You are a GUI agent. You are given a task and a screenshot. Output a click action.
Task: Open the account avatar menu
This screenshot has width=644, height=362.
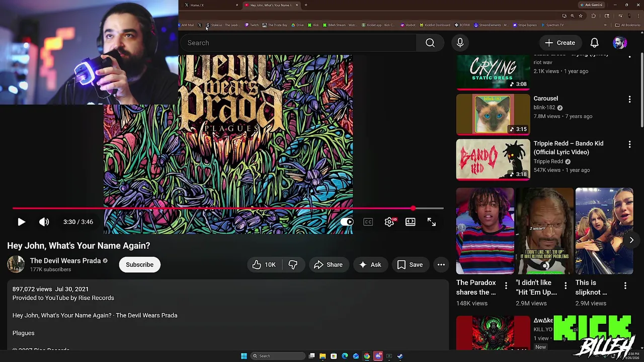pos(620,43)
